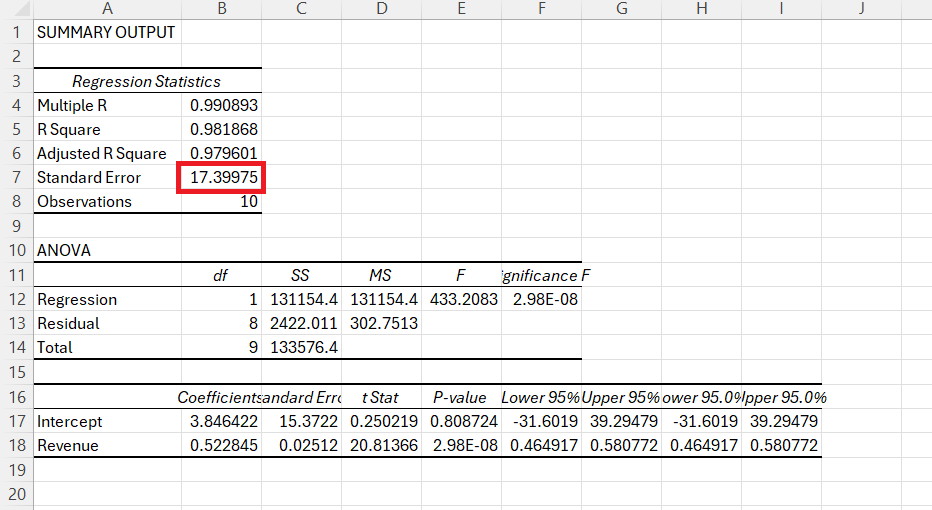Click Revenue P-value 2.98E-08 in row 18
This screenshot has height=510, width=932.
[x=461, y=445]
